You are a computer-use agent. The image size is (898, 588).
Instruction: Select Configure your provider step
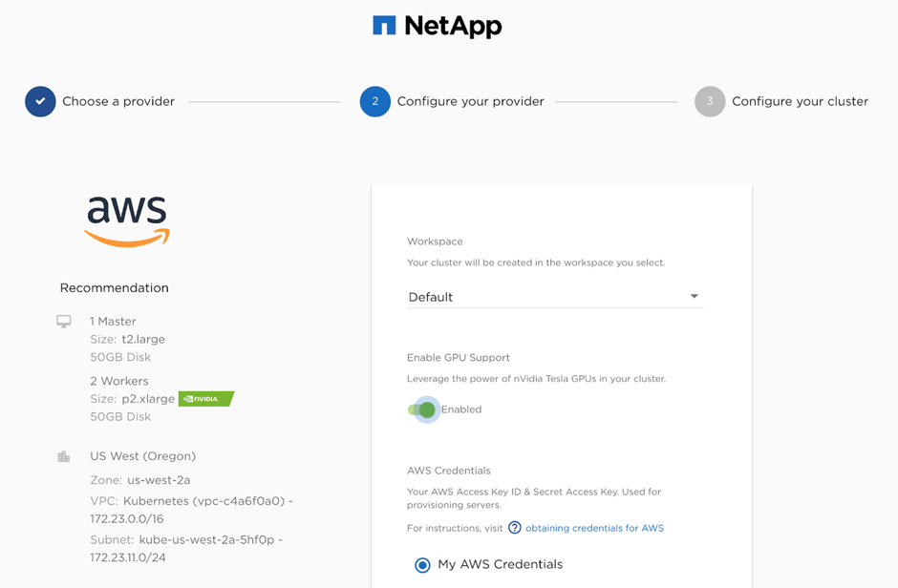(470, 101)
